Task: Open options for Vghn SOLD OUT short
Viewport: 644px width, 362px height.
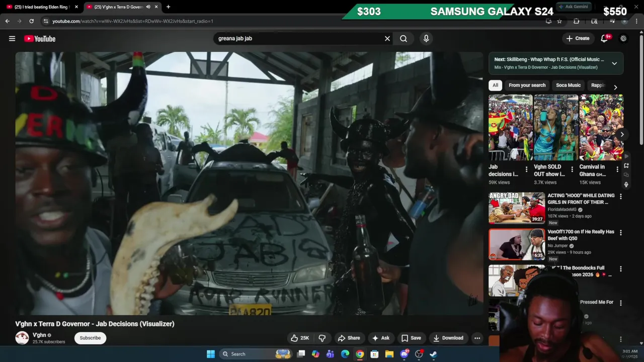Action: [572, 169]
